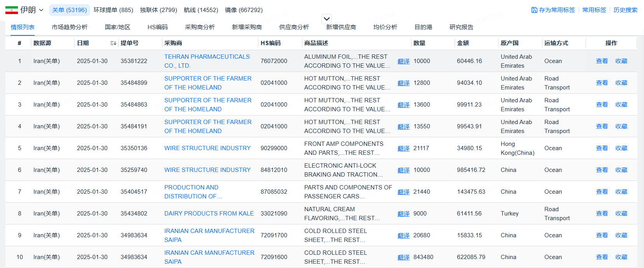Translate the NATURAL CREAM FLAVORING description
644x268 pixels.
coord(404,214)
